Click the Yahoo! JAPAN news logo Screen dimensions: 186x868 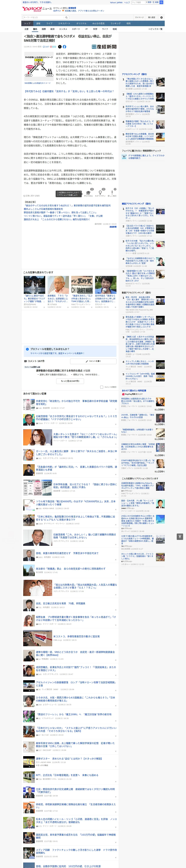click(37, 9)
